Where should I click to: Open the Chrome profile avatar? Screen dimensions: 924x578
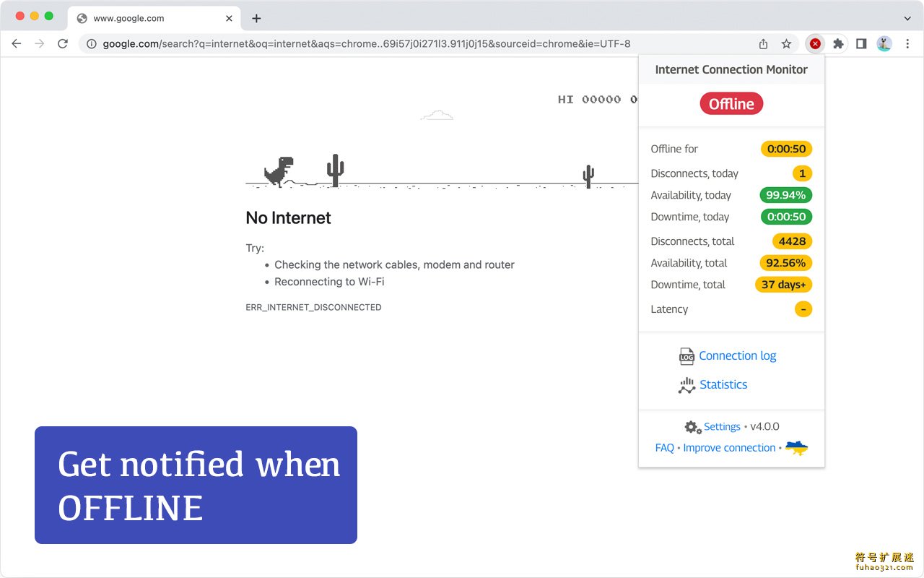click(x=884, y=44)
